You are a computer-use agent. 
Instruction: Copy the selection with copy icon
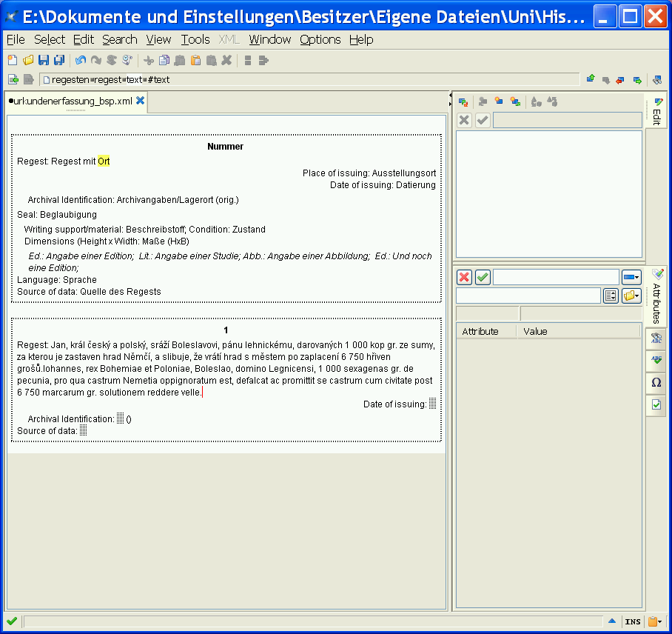click(x=164, y=61)
